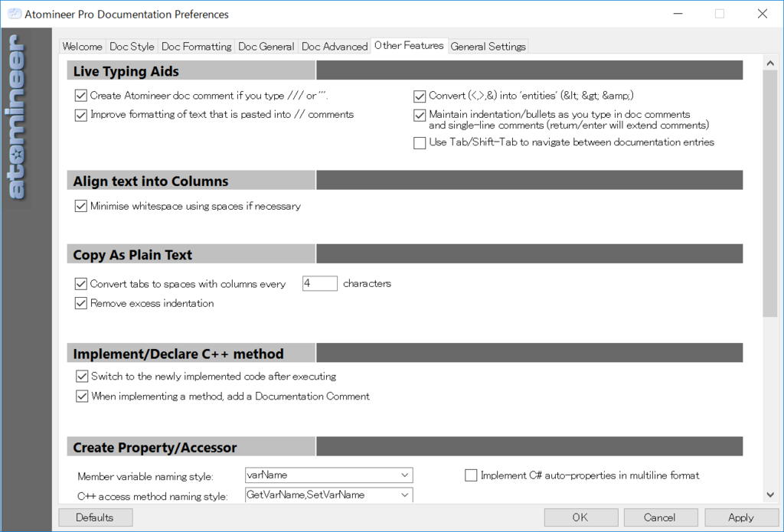Open the Doc Formatting tab
784x532 pixels.
[197, 47]
